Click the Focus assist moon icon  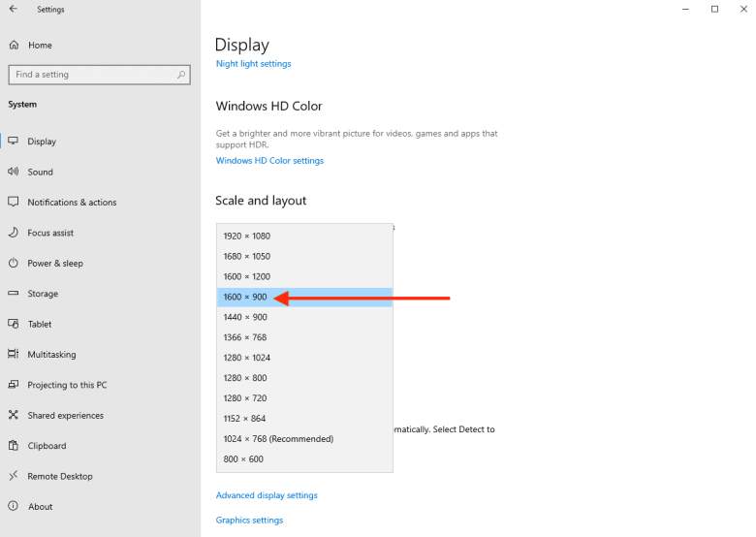tap(14, 233)
